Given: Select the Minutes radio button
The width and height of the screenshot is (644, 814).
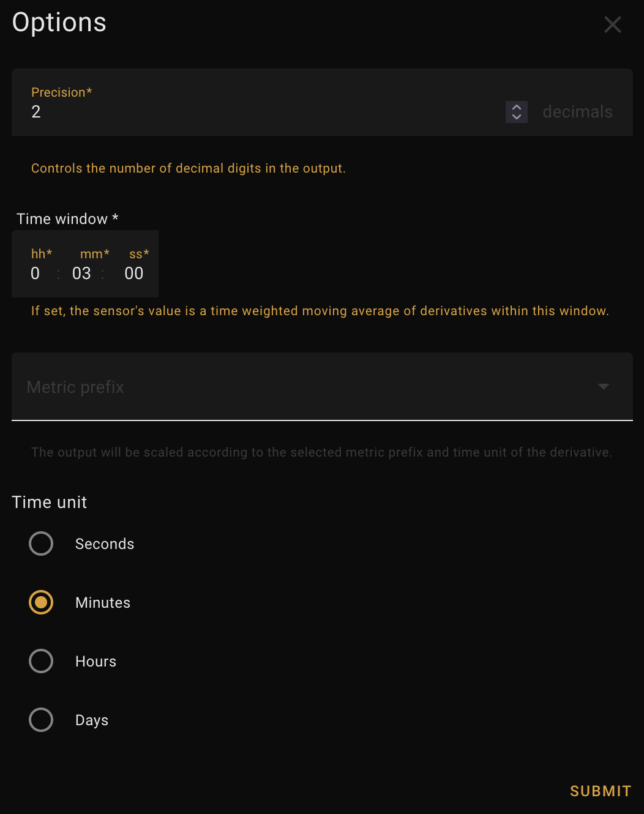Looking at the screenshot, I should pyautogui.click(x=41, y=602).
